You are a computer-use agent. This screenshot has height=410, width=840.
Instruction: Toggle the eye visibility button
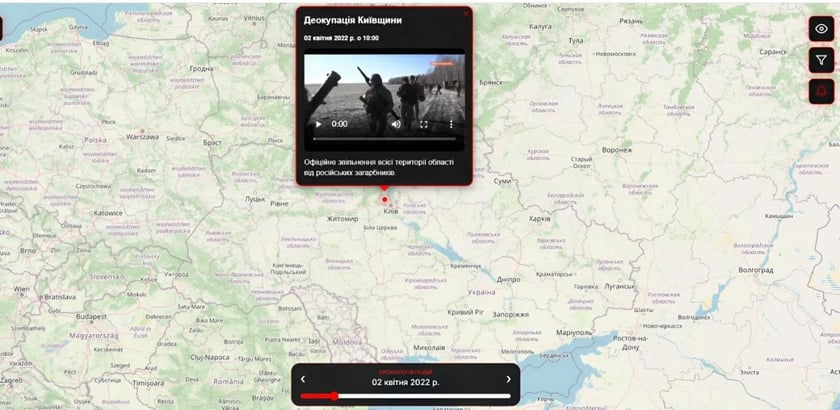coord(821,29)
